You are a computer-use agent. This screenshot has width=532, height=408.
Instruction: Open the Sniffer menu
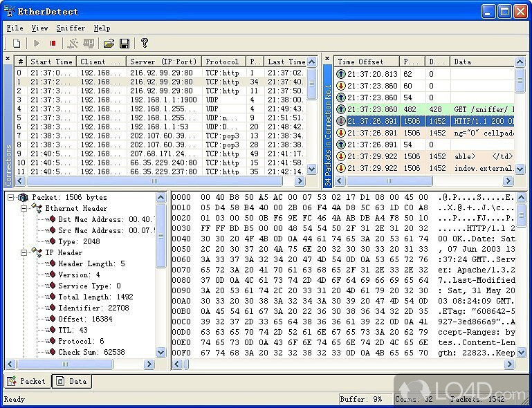point(71,28)
